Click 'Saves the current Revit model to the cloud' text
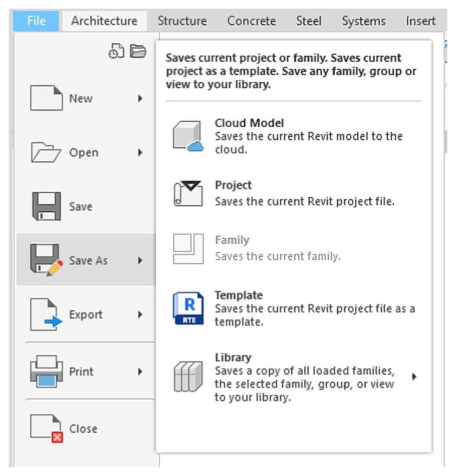The height and width of the screenshot is (476, 456). (309, 142)
